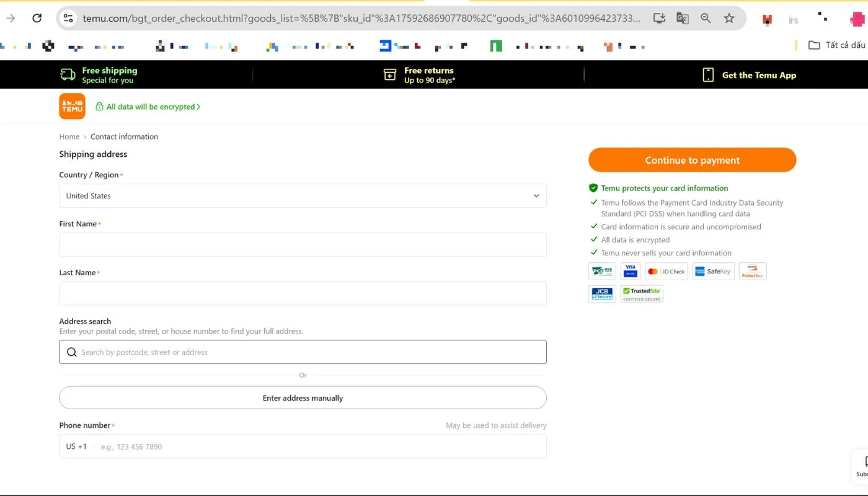Click the PCI DSS badge
This screenshot has height=496, width=868.
pos(602,271)
